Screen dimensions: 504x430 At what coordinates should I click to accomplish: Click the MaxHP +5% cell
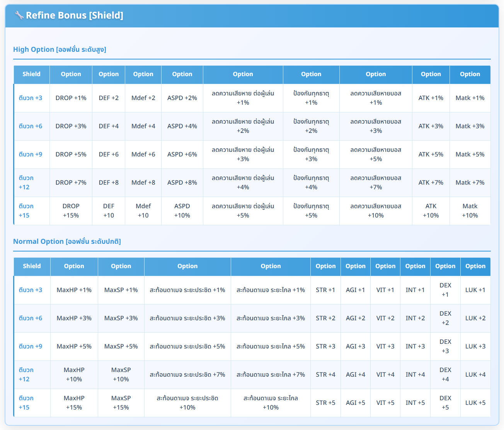pyautogui.click(x=74, y=347)
